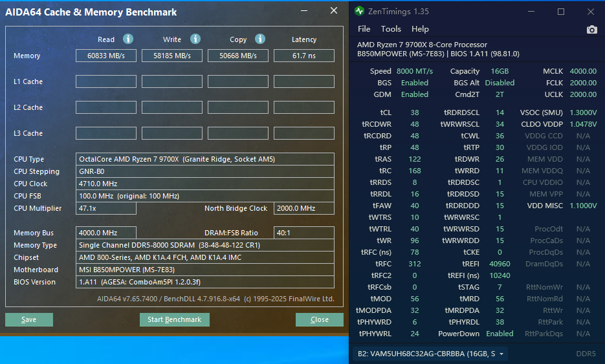The image size is (605, 364).
Task: Click the Speed 8000 MT/s value in ZenTimings
Action: point(415,71)
